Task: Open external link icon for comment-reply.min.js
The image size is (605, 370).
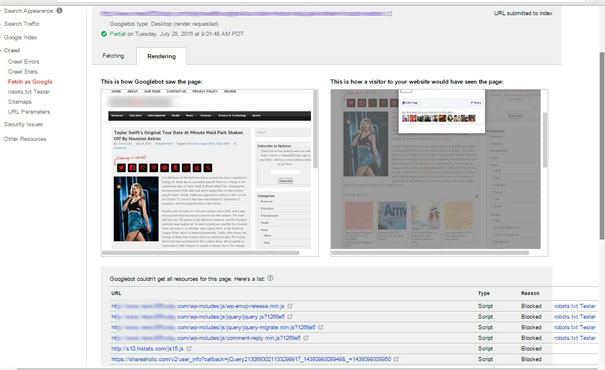Action: coord(306,338)
